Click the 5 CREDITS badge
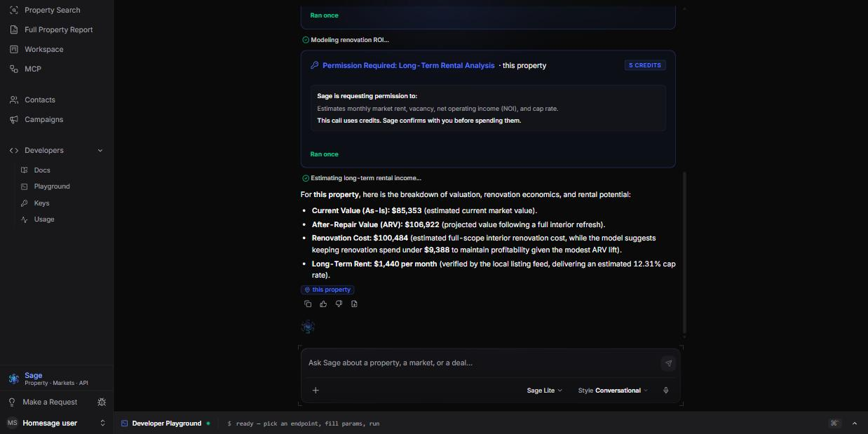 pyautogui.click(x=644, y=65)
